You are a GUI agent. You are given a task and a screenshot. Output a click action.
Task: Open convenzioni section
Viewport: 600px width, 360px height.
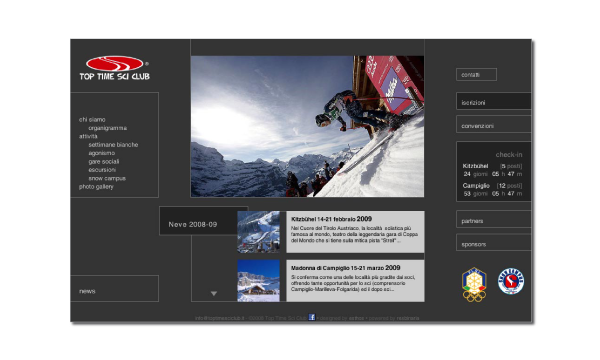[x=494, y=125]
